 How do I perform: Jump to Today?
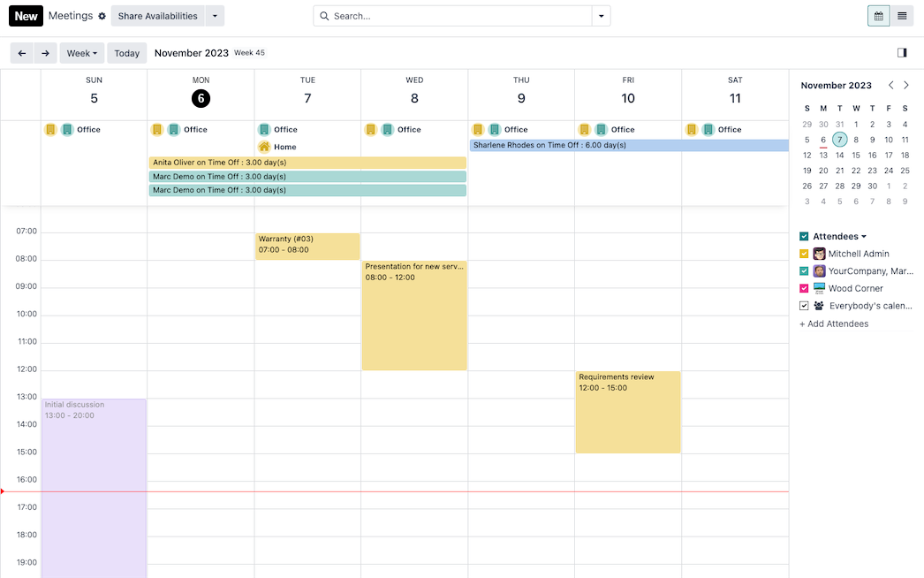126,53
